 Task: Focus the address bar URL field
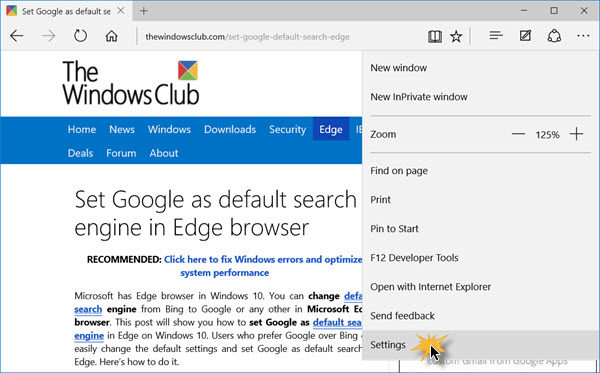[247, 37]
